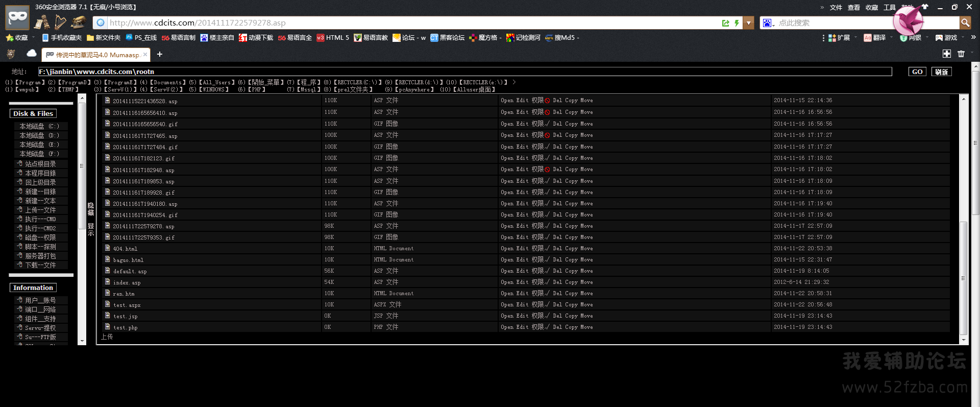Open the HTML 5 bookmark
This screenshot has width=980, height=407.
click(333, 37)
